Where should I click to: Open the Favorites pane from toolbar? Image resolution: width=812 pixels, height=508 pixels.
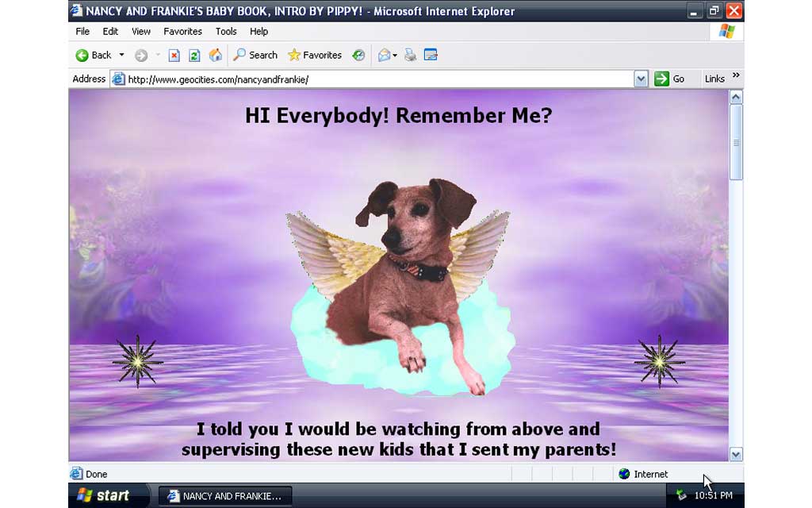(314, 56)
